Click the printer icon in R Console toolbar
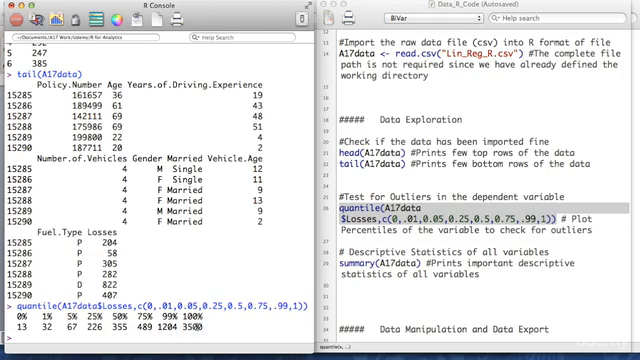 177,19
